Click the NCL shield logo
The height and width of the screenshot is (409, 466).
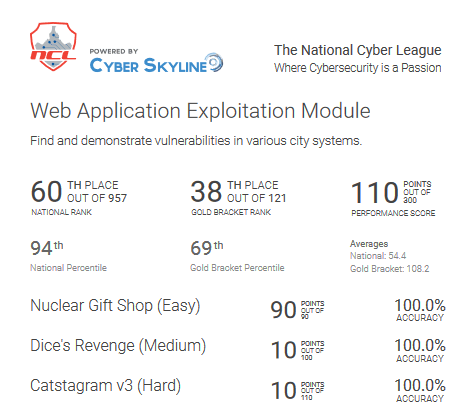pyautogui.click(x=53, y=46)
